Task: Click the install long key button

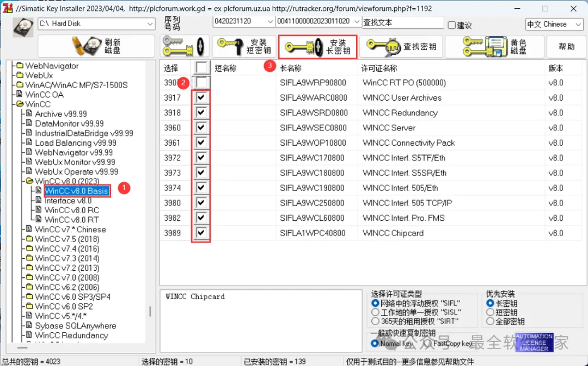Action: click(317, 46)
